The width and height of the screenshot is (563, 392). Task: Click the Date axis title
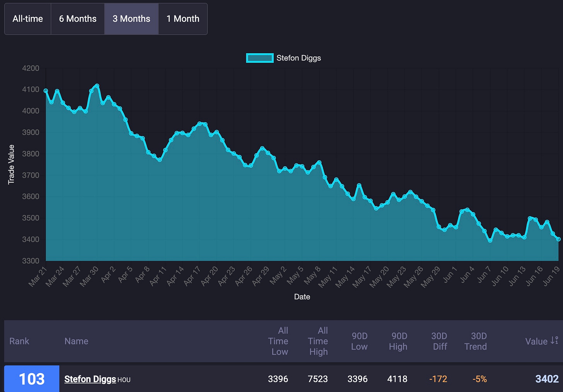click(x=302, y=297)
